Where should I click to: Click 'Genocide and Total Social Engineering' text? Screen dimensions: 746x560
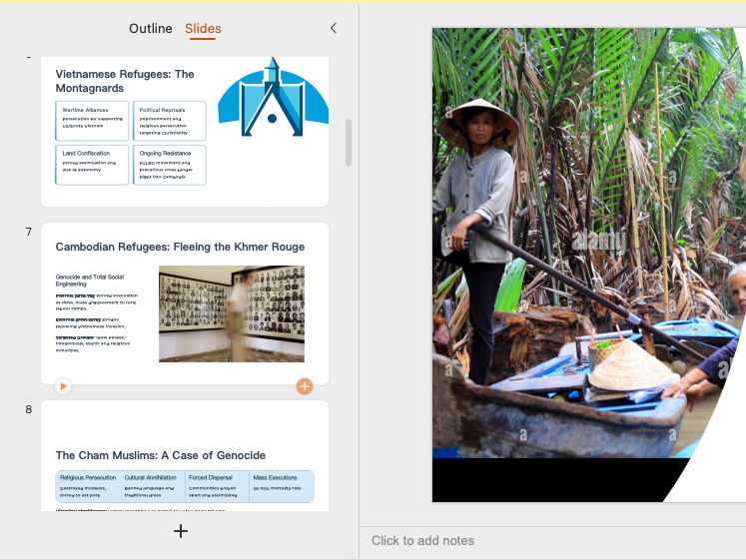tap(90, 280)
